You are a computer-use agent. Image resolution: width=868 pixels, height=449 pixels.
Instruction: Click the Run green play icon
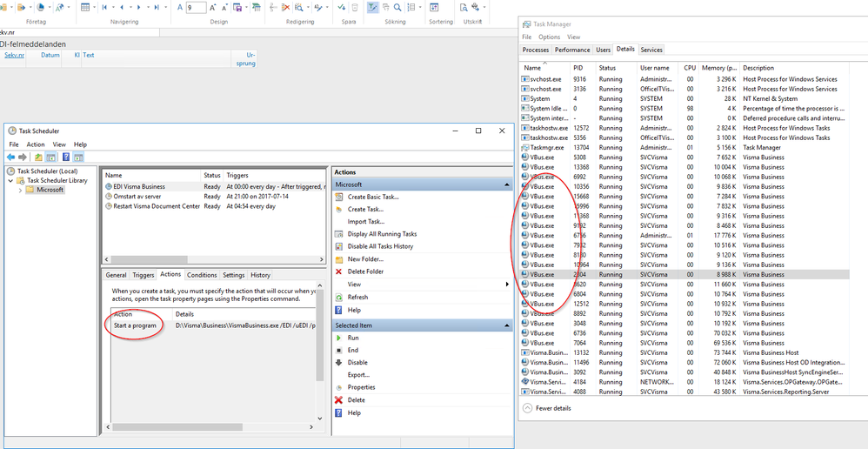[339, 338]
